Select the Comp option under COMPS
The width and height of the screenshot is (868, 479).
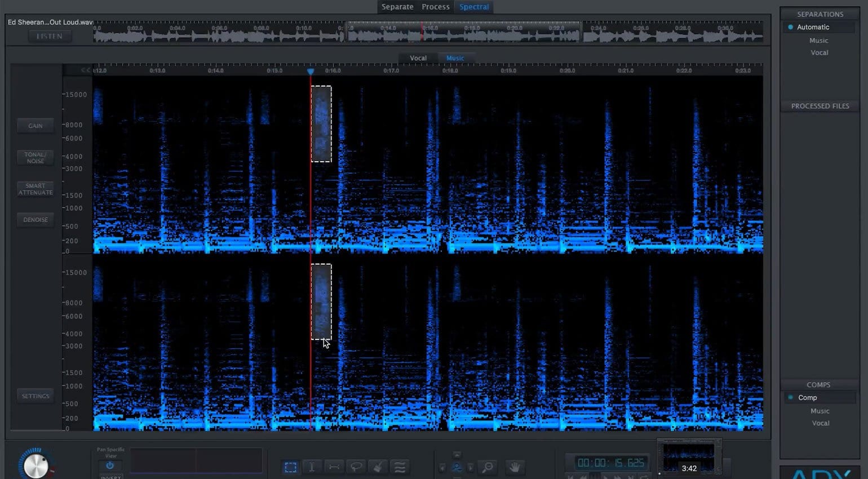click(807, 397)
